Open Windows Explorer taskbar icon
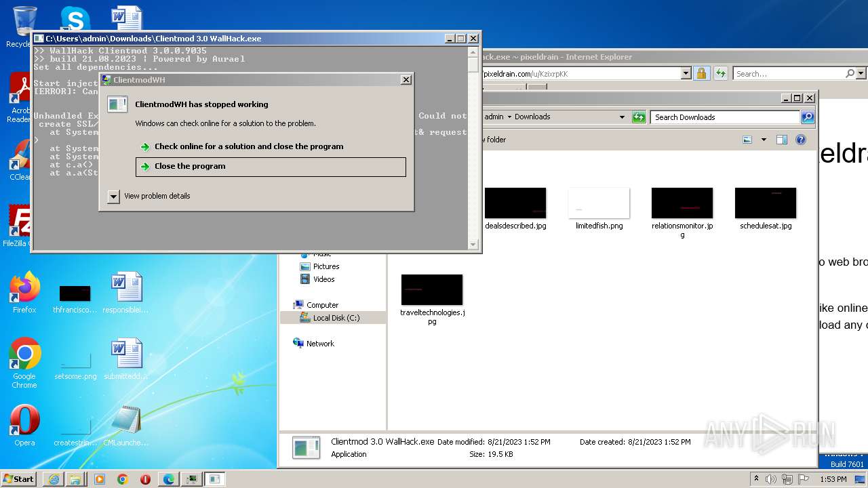This screenshot has height=488, width=868. (75, 479)
